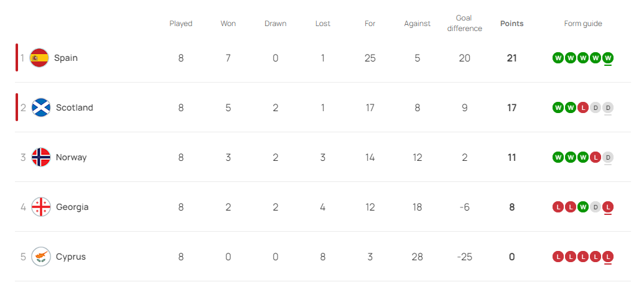Click Georgia's green W form badge
Screen dimensions: 644x282
tap(583, 207)
